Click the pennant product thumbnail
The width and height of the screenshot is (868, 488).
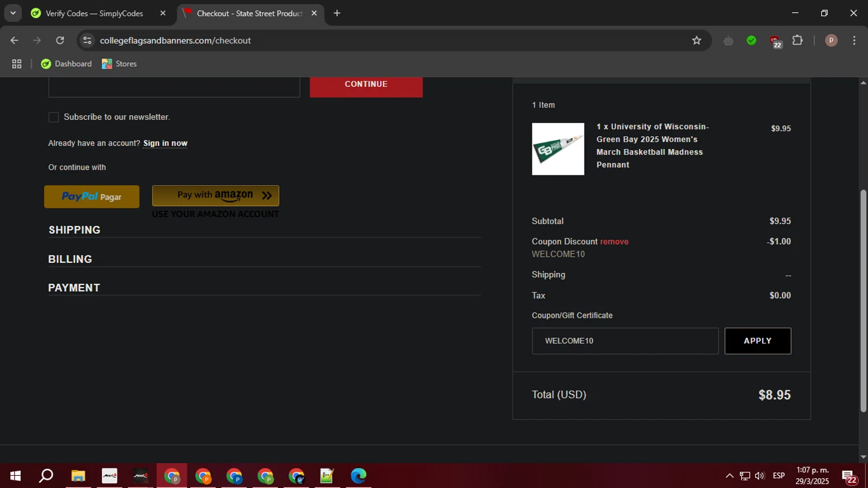558,149
